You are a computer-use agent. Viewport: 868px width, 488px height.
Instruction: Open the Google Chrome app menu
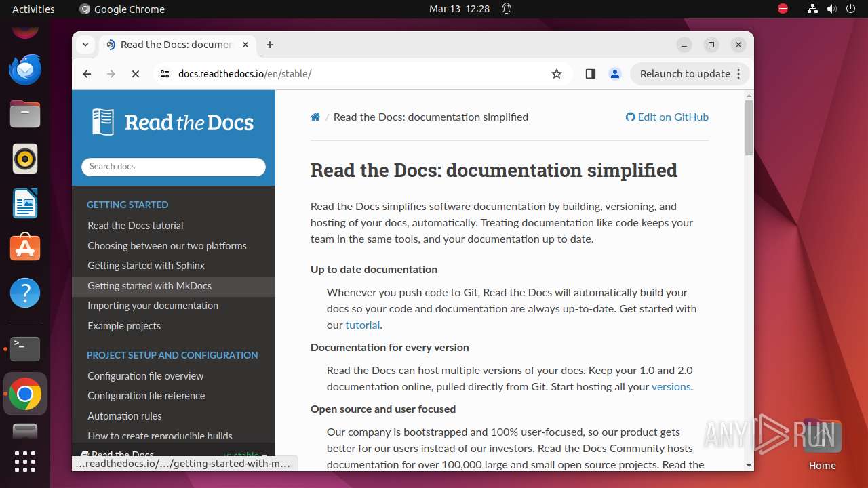pos(122,9)
